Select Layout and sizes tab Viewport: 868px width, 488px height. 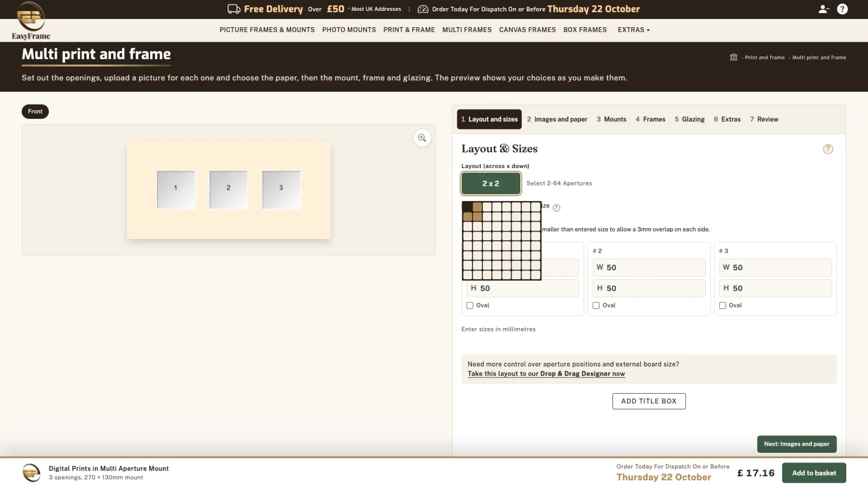coord(489,119)
